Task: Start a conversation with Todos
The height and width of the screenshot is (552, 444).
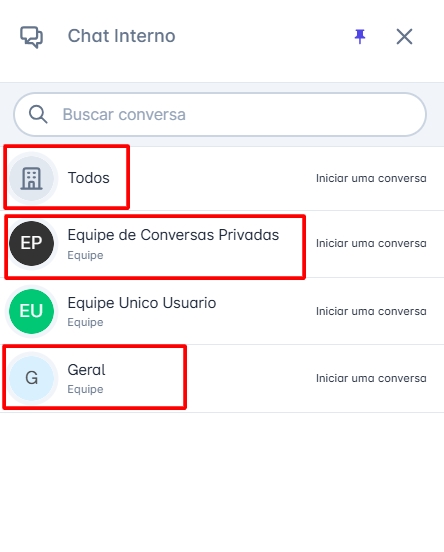Action: click(x=371, y=178)
